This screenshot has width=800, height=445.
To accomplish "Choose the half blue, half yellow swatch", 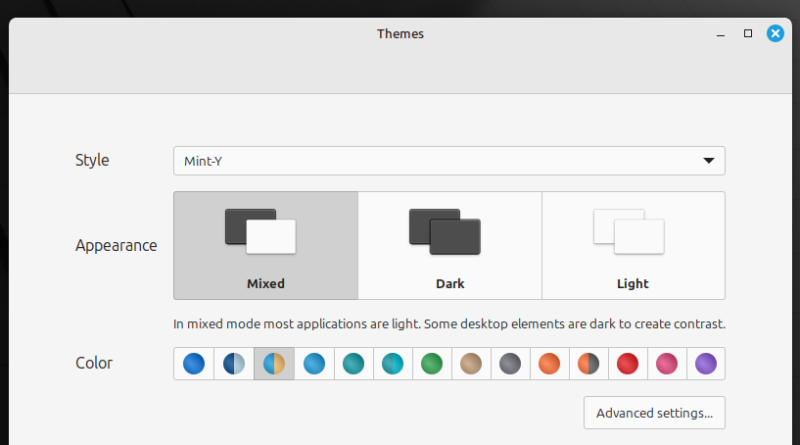I will click(x=274, y=364).
